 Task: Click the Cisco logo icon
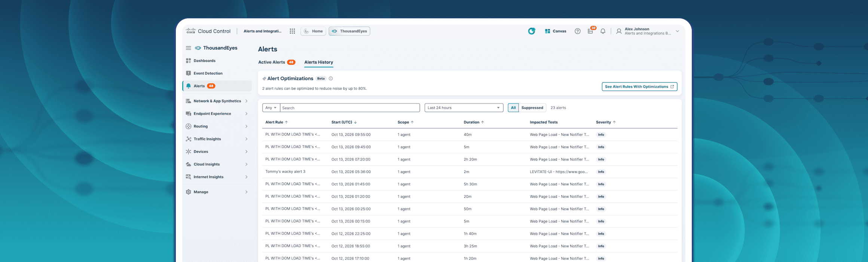point(191,31)
